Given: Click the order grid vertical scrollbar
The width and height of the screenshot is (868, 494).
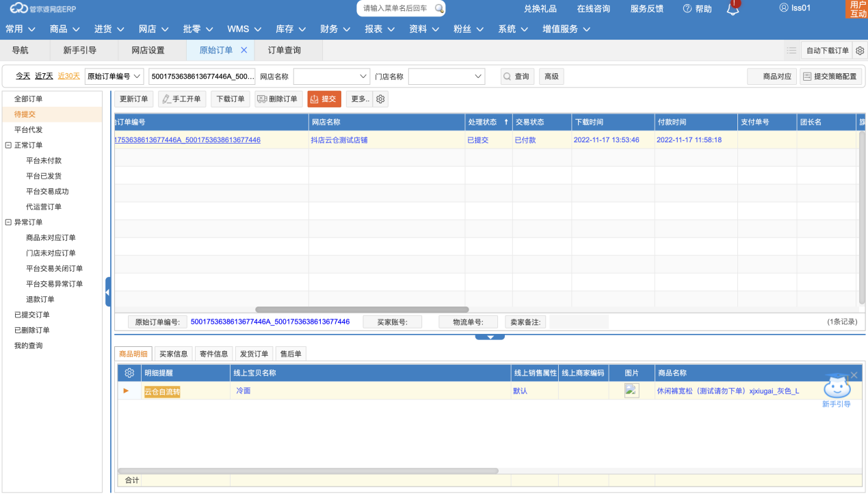Looking at the screenshot, I should coord(863,217).
